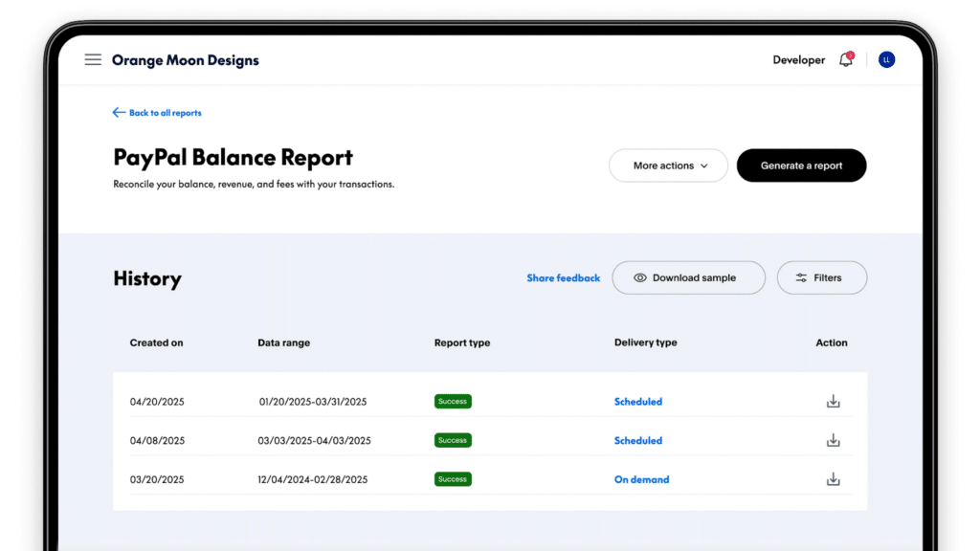
Task: Click the Data range column header
Action: pos(283,342)
